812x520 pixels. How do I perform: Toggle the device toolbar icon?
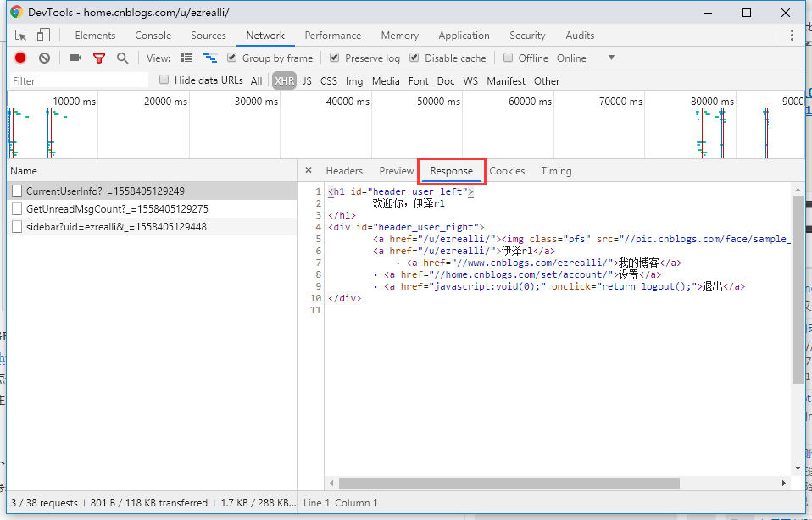click(43, 36)
